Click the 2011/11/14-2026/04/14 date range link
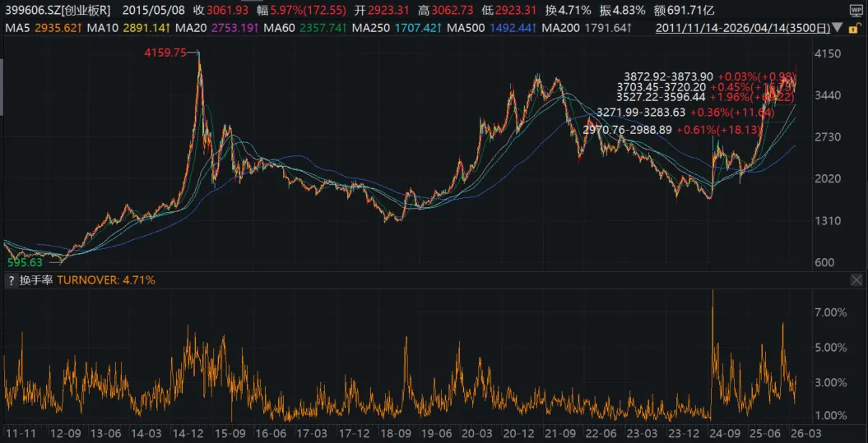Screen dimensions: 868x443 coord(742,28)
